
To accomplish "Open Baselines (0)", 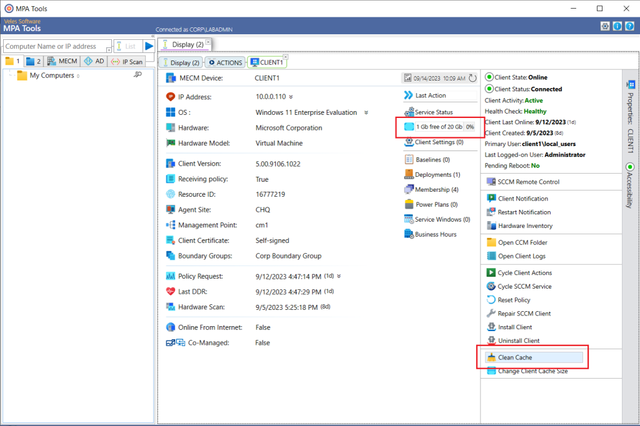I will pyautogui.click(x=427, y=160).
